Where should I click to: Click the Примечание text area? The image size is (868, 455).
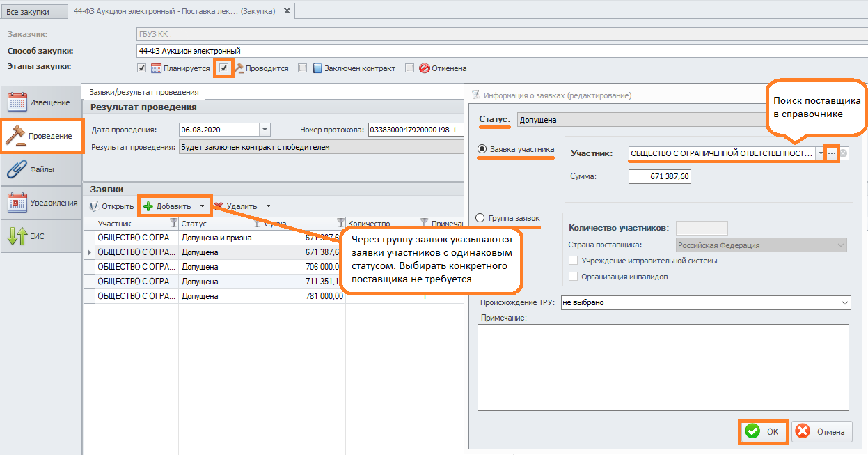[x=663, y=367]
